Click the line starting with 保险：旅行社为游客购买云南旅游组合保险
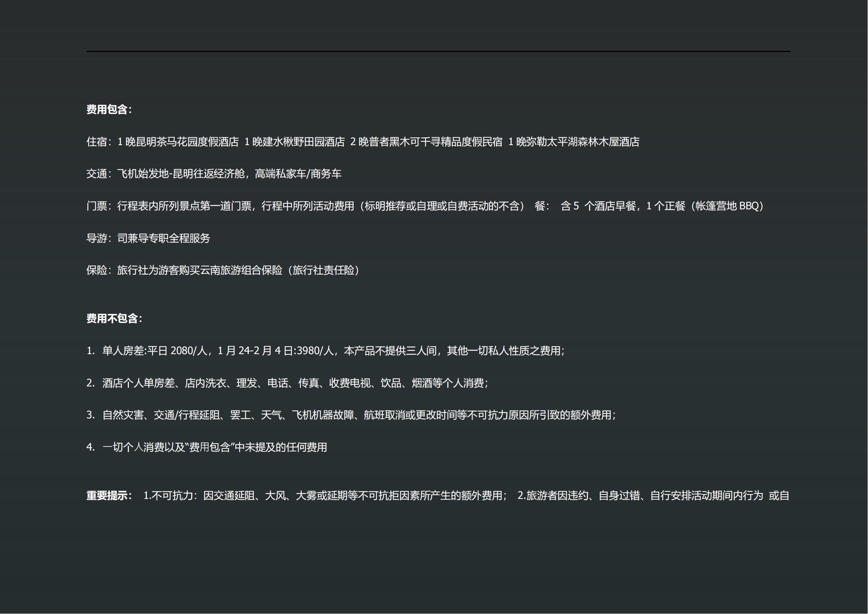 224,270
